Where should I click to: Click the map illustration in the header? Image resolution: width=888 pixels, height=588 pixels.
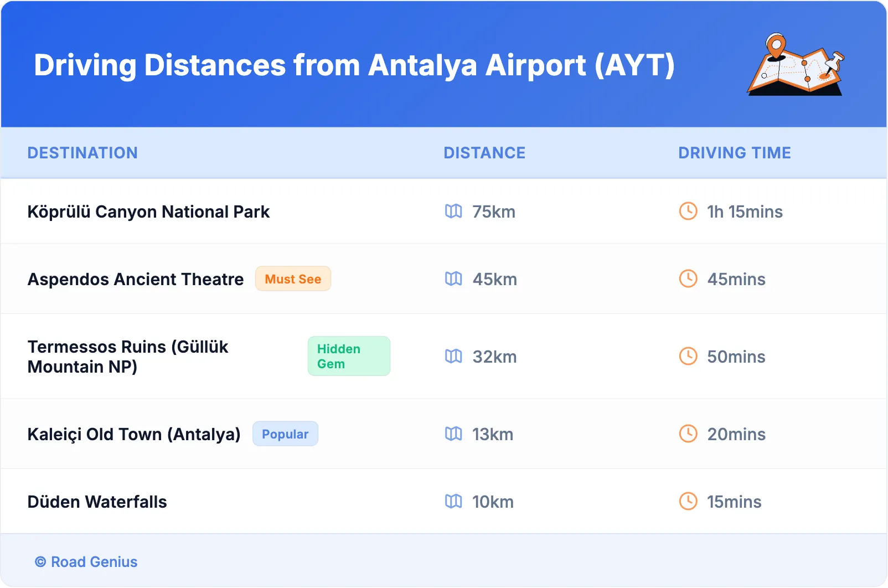pyautogui.click(x=796, y=64)
